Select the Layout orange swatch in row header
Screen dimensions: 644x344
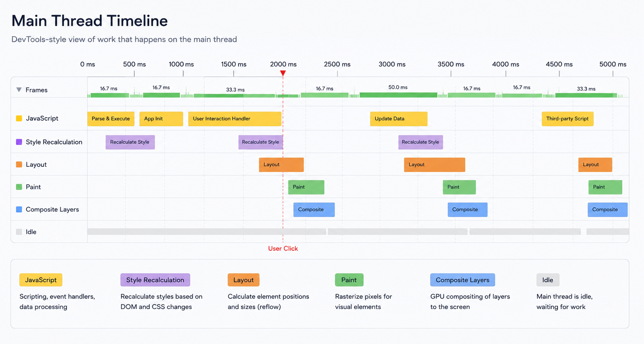pyautogui.click(x=19, y=164)
